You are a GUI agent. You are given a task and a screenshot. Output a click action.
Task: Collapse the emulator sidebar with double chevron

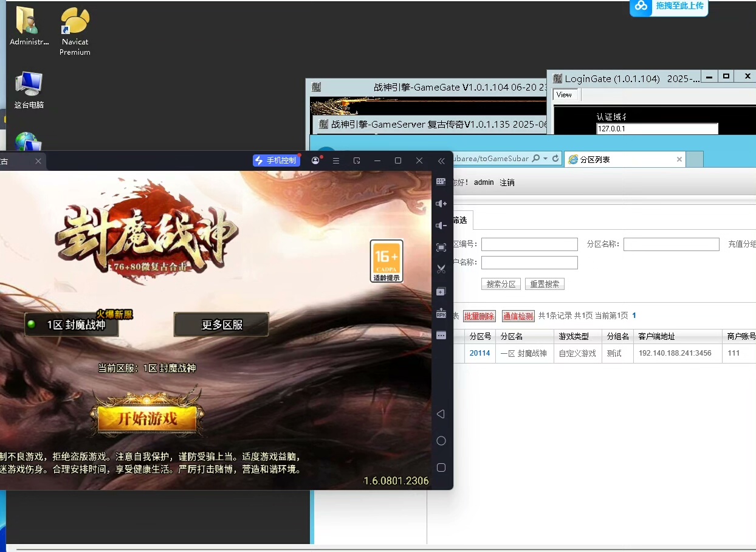[x=441, y=160]
